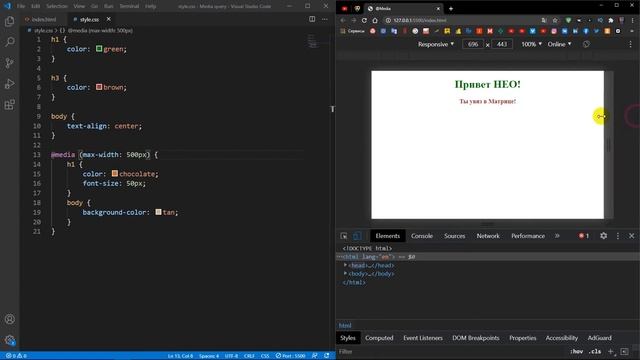Open the editor More Actions ellipsis
The height and width of the screenshot is (360, 640).
324,19
